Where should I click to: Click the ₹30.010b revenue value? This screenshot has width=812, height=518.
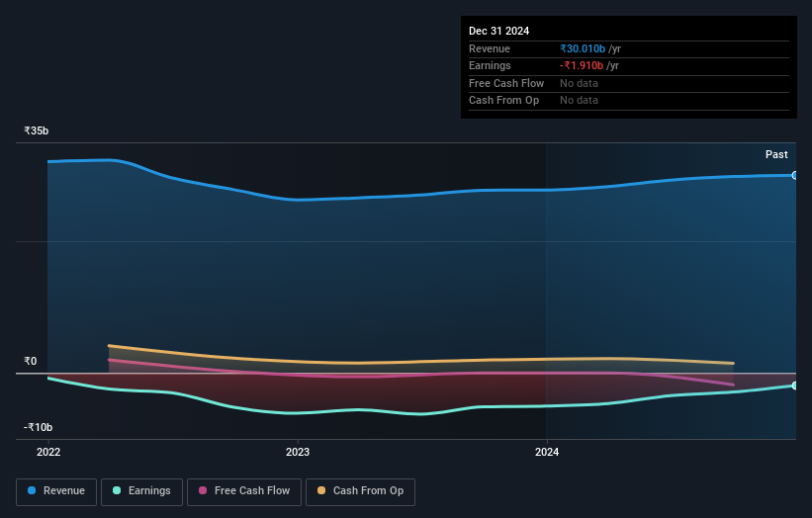coord(583,48)
